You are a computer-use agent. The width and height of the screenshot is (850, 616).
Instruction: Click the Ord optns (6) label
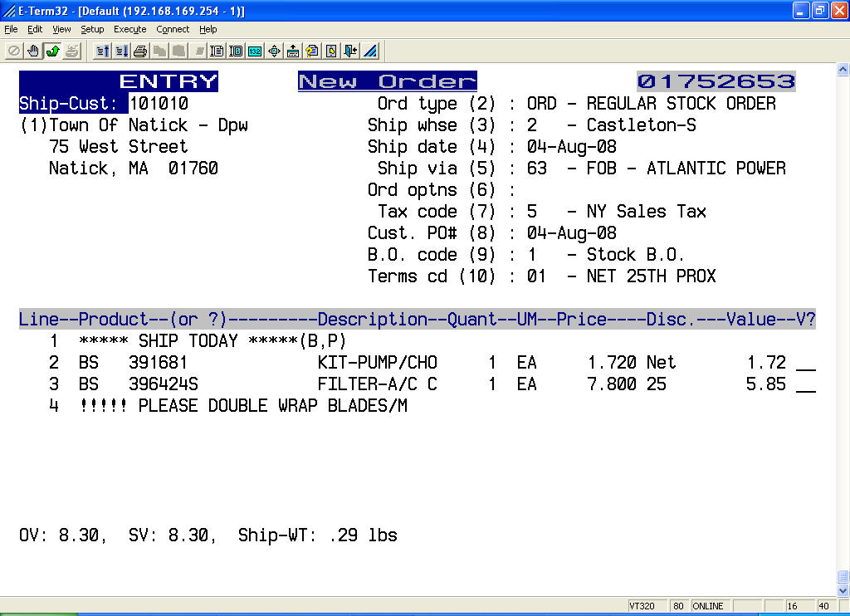coord(432,190)
